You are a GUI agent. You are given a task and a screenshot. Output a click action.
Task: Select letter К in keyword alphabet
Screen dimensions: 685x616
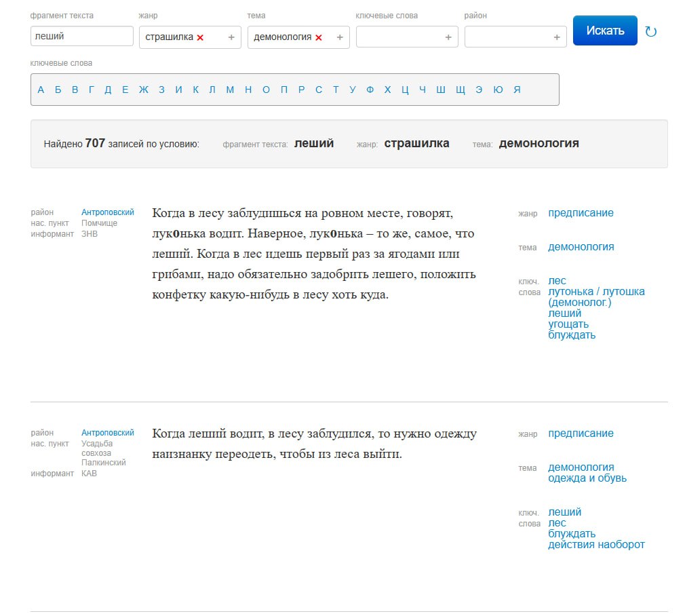click(196, 90)
